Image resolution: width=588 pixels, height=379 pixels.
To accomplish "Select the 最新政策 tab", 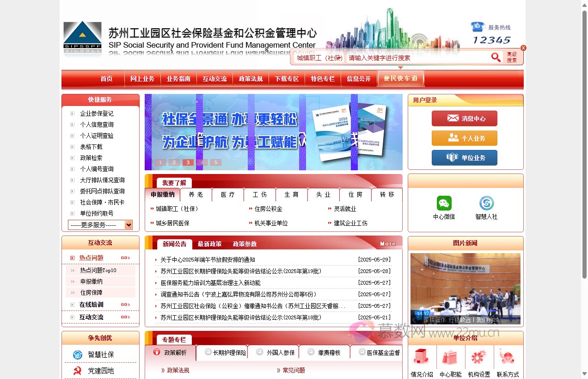I will [x=209, y=244].
